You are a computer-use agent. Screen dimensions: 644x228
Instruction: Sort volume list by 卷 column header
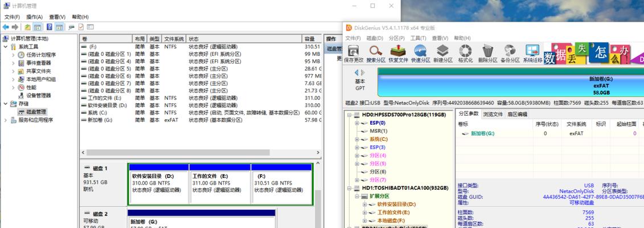coord(105,39)
